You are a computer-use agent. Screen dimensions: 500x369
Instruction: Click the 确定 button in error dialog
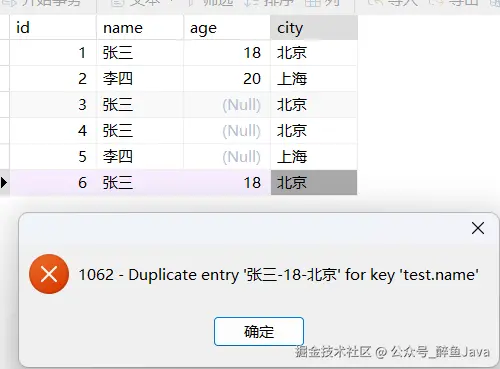click(259, 331)
